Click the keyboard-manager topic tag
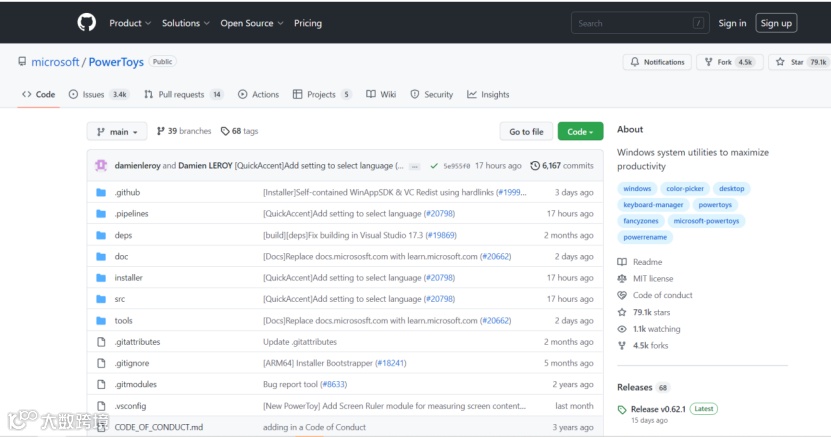The image size is (831, 437). coord(653,204)
